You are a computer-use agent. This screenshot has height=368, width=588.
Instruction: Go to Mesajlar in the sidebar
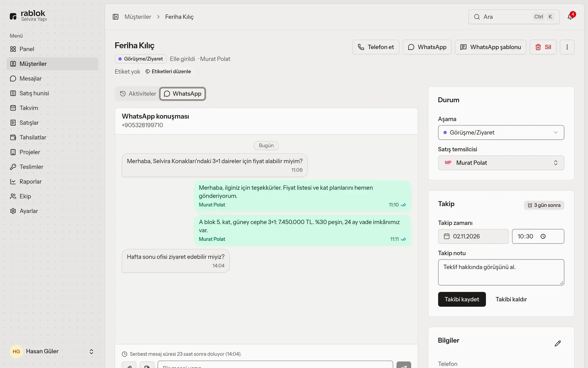[52, 78]
